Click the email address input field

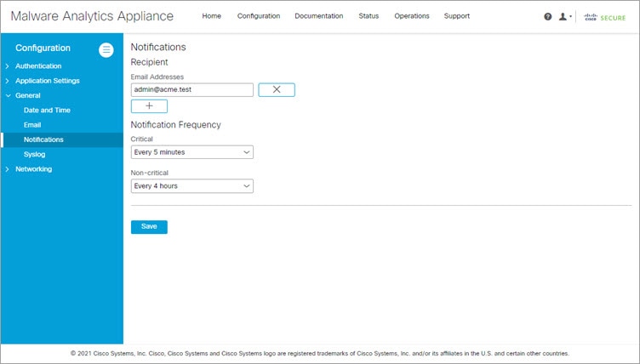[x=191, y=90]
